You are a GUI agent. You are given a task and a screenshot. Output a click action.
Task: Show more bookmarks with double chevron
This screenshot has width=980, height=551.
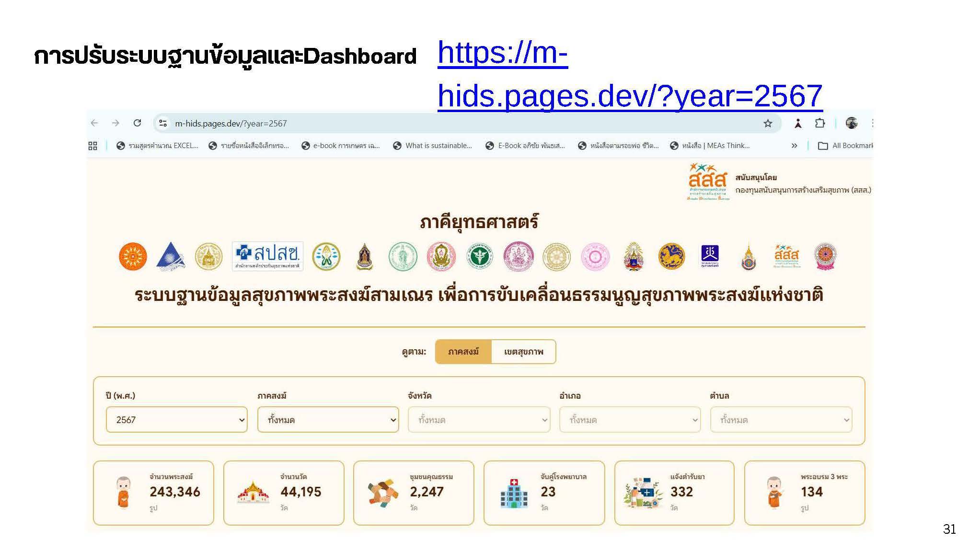[x=794, y=146]
